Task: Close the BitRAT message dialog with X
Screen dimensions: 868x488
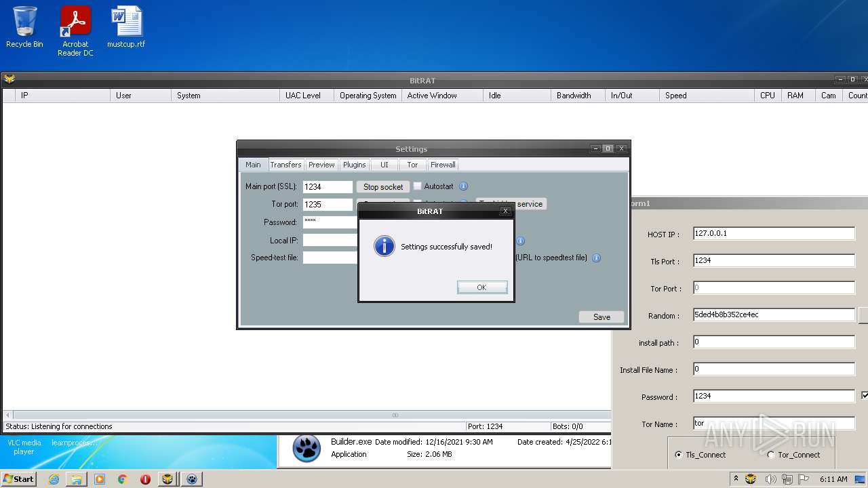Action: [x=505, y=211]
